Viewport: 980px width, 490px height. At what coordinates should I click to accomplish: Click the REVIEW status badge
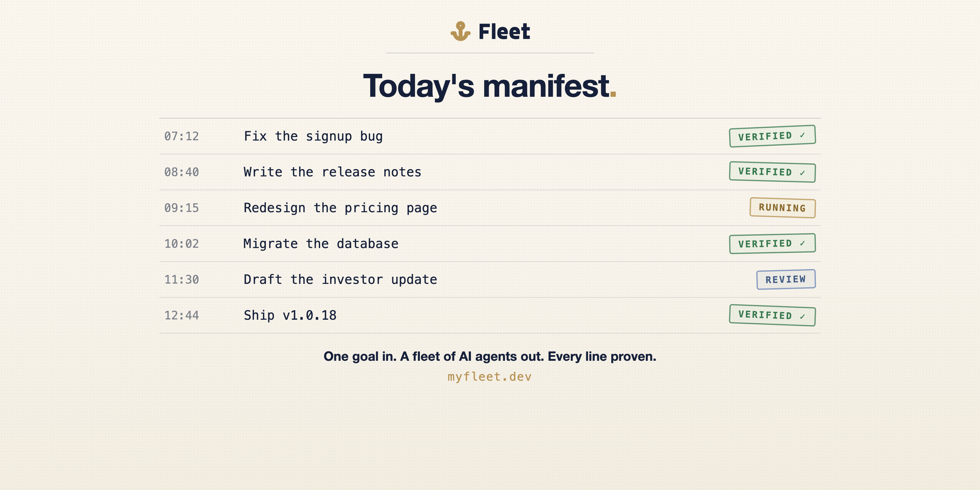(786, 279)
